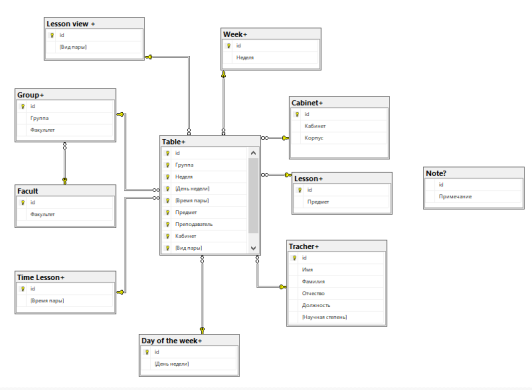Viewport: 532px width, 390px height.
Task: Click the scroll down arrow in Table+ box
Action: click(x=253, y=248)
